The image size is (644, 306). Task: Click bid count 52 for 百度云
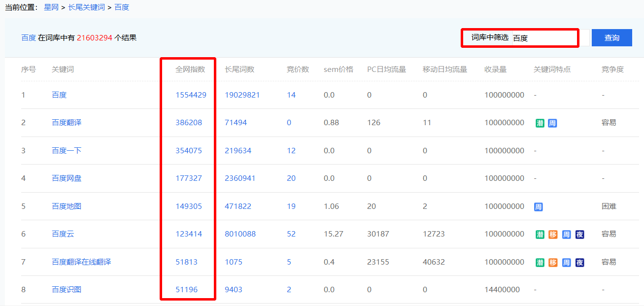(x=291, y=234)
